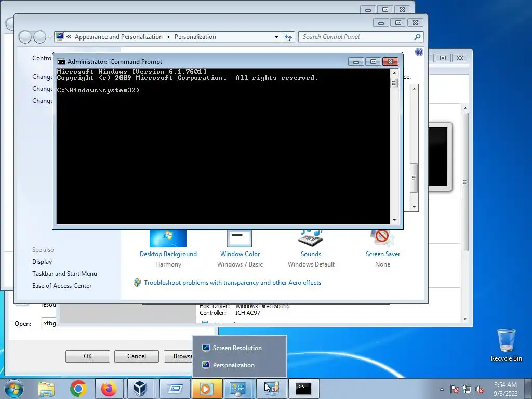
Task: Click the theme list scroll up arrow
Action: pos(414,89)
